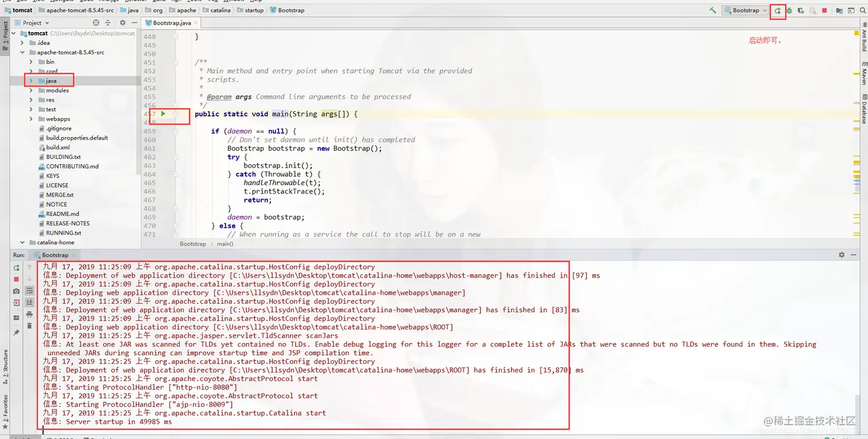Click the Down the Stack Trace arrow
Image resolution: width=868 pixels, height=439 pixels.
(29, 279)
